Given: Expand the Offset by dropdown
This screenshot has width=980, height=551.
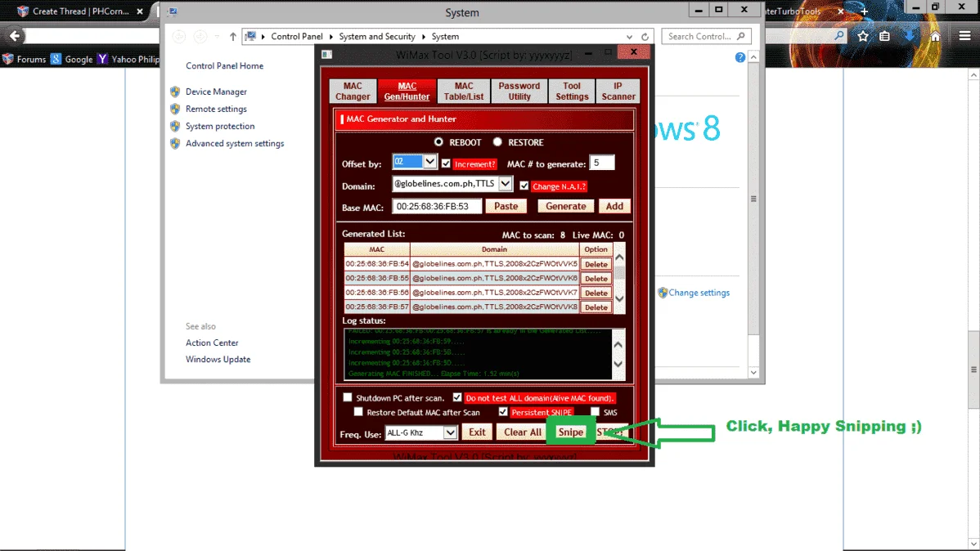Looking at the screenshot, I should (x=430, y=162).
